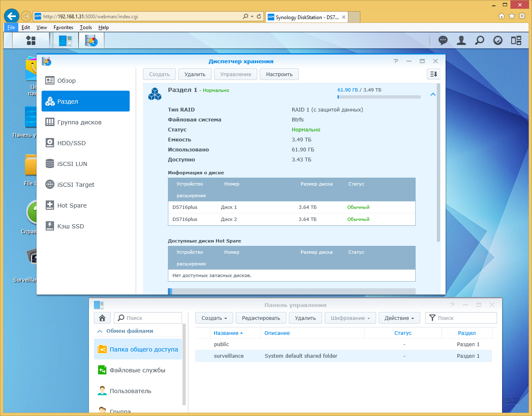This screenshot has width=532, height=416.
Task: Click the Редактировать button
Action: click(261, 318)
